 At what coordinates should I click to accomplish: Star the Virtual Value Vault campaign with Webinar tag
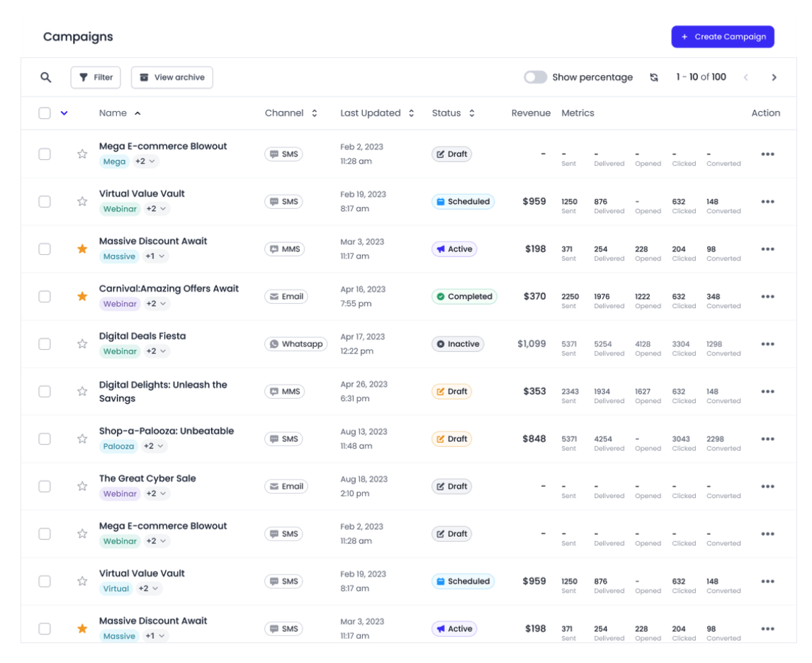tap(82, 202)
